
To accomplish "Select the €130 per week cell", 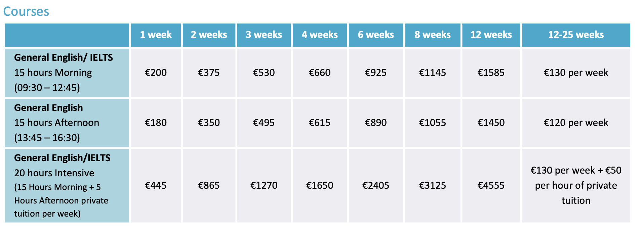I will pyautogui.click(x=576, y=73).
